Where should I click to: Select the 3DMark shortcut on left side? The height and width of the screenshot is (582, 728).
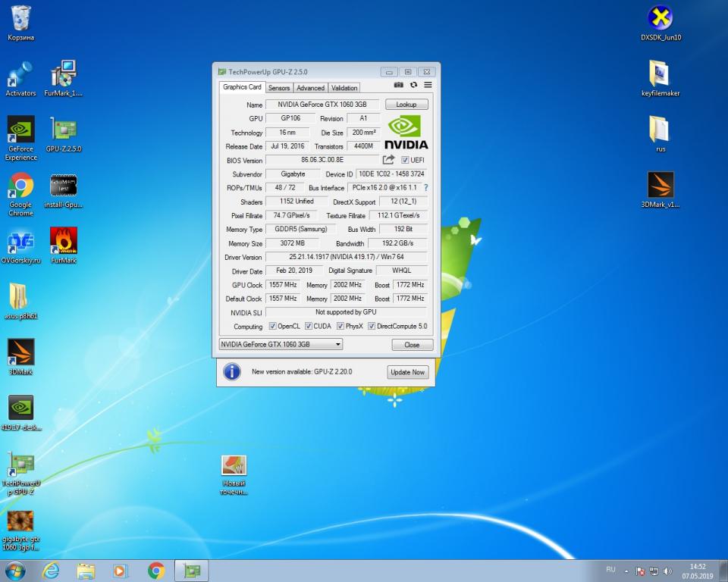click(x=20, y=358)
